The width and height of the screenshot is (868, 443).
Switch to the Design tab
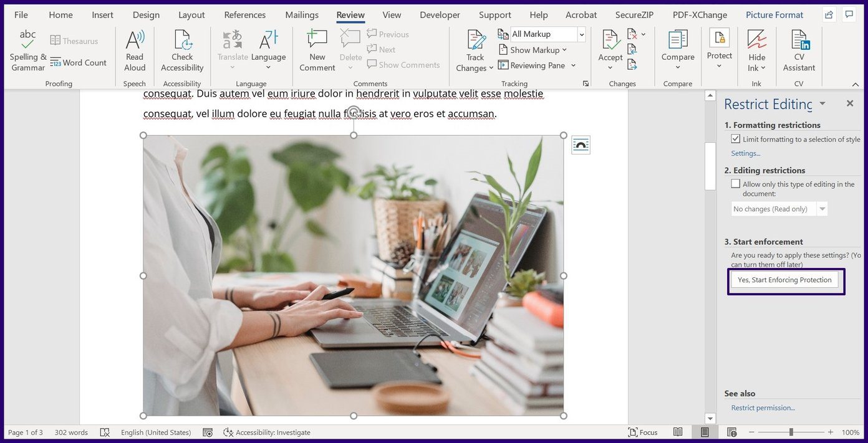pos(146,14)
